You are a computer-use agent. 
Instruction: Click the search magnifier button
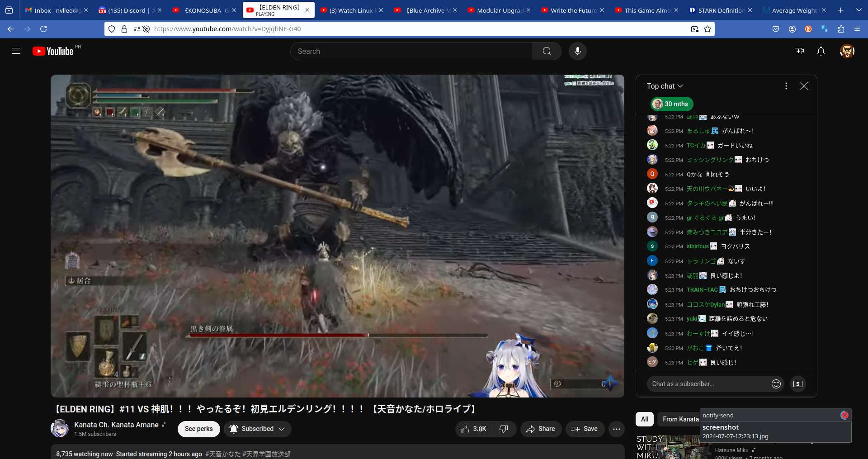pos(547,51)
